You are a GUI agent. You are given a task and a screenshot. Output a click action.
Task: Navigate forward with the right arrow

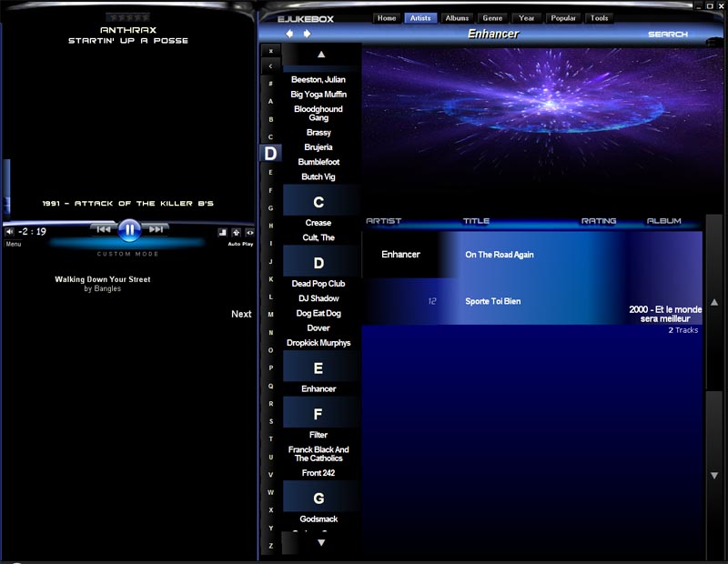click(307, 34)
